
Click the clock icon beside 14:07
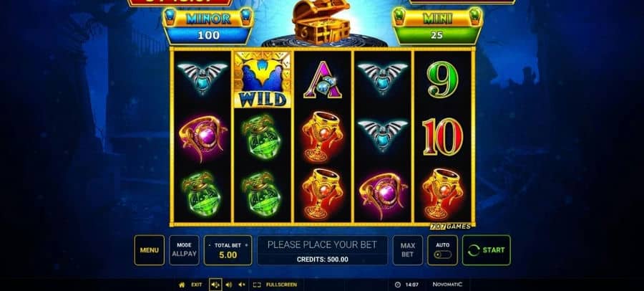398,285
